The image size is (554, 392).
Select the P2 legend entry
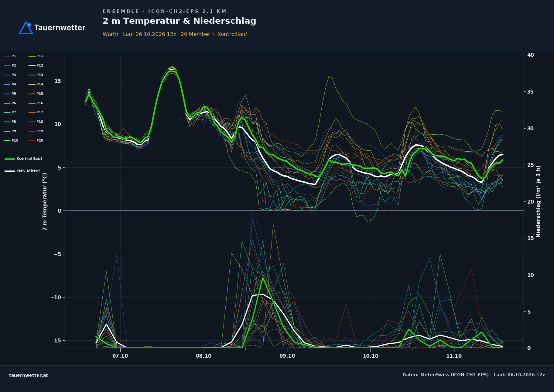pos(10,65)
